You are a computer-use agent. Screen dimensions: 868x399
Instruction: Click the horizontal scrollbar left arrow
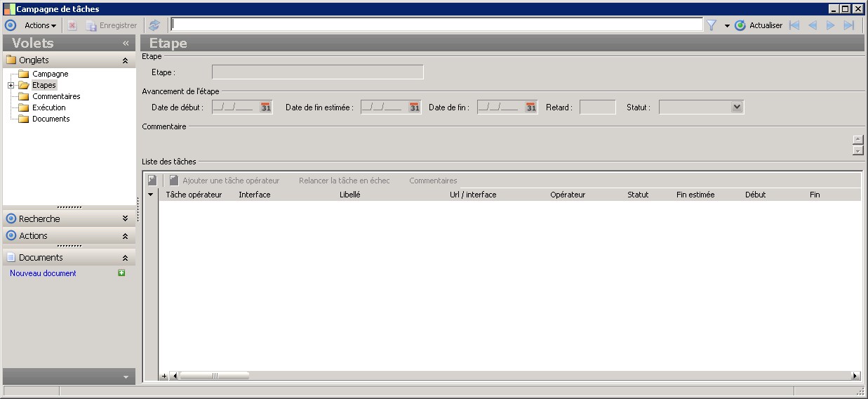coord(175,376)
